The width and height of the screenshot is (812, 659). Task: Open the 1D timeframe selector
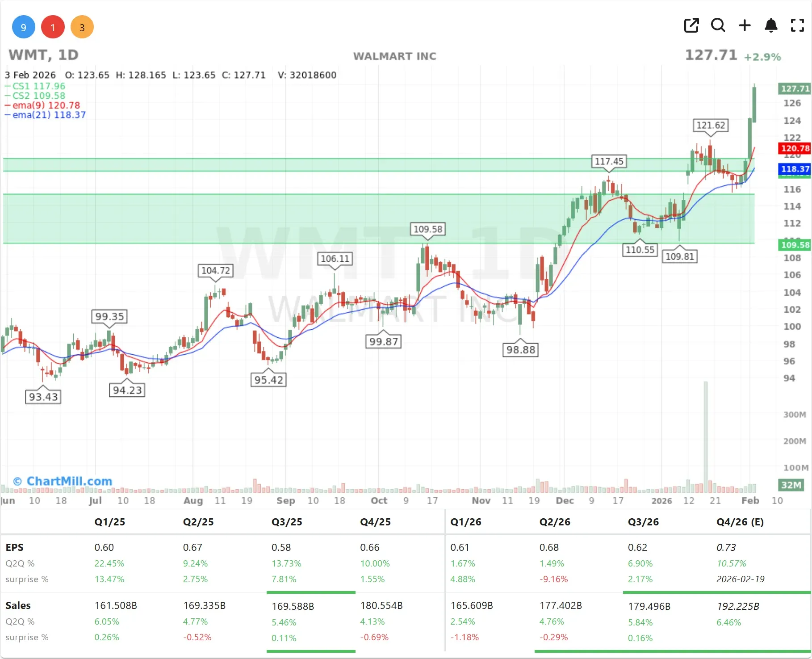(x=67, y=55)
